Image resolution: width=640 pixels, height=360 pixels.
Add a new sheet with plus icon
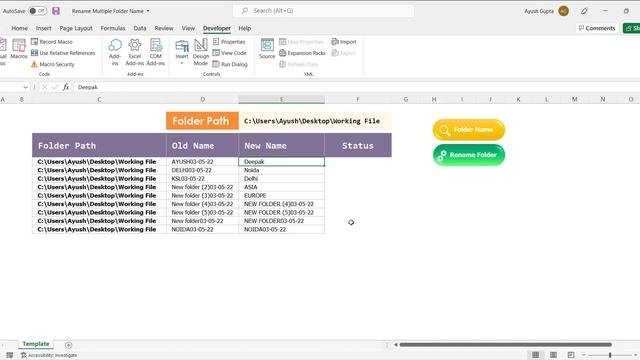(x=69, y=345)
